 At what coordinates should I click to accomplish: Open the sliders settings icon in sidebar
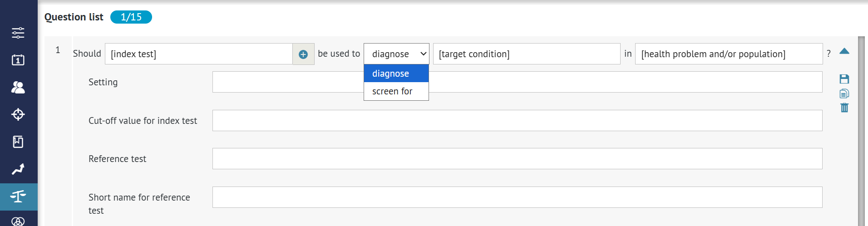click(x=18, y=33)
